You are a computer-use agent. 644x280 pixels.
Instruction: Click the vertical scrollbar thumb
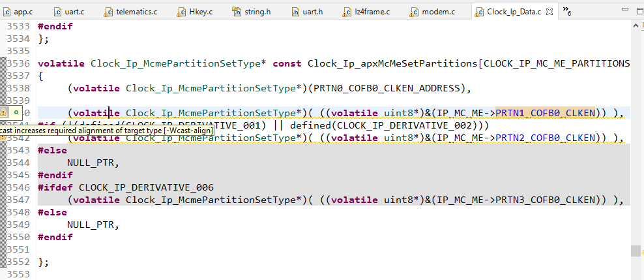click(x=636, y=251)
